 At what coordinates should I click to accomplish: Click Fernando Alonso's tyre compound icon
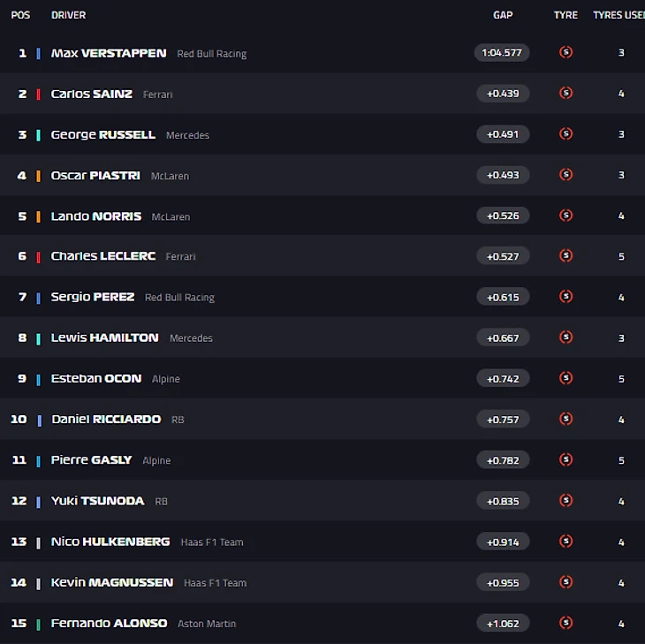[565, 622]
